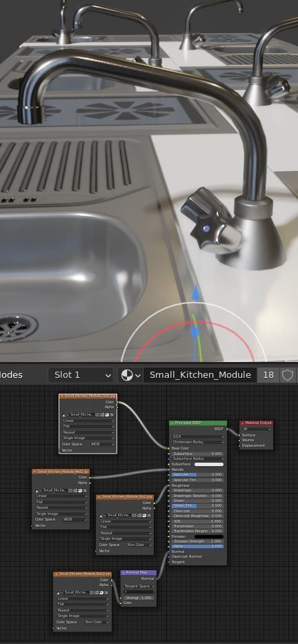Click the material user count 18
The height and width of the screenshot is (644, 298).
[x=268, y=374]
